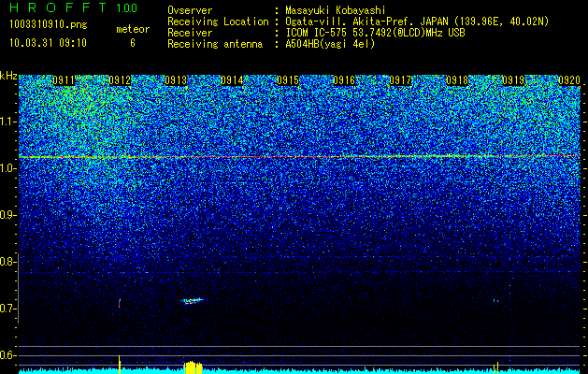The width and height of the screenshot is (588, 374).
Task: Click the 1.0 kHz axis label
Action: pos(7,168)
